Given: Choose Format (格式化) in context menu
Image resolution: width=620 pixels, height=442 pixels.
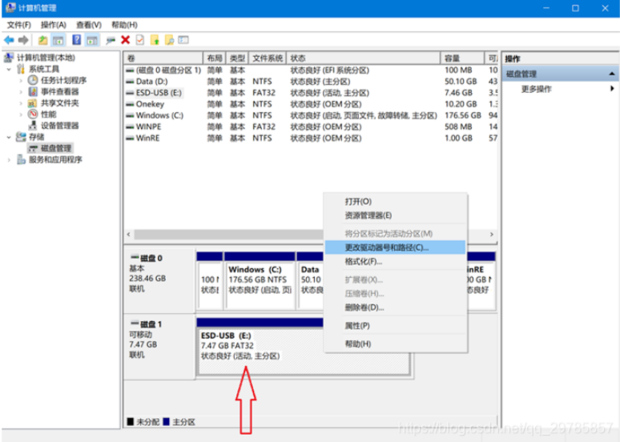Looking at the screenshot, I should [395, 262].
